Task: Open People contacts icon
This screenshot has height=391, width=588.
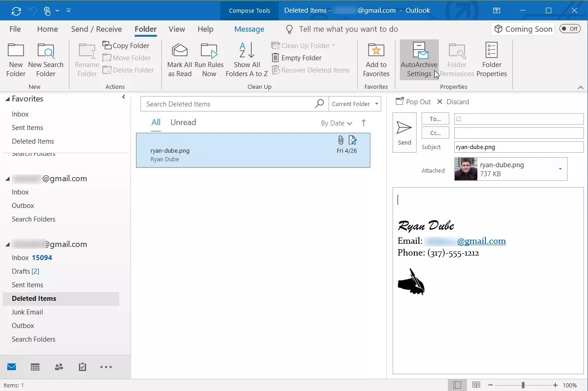Action: coord(58,367)
